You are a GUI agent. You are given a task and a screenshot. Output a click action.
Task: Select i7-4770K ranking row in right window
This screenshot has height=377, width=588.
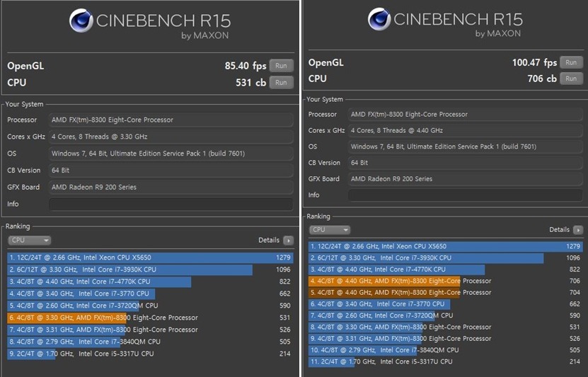pyautogui.click(x=446, y=269)
